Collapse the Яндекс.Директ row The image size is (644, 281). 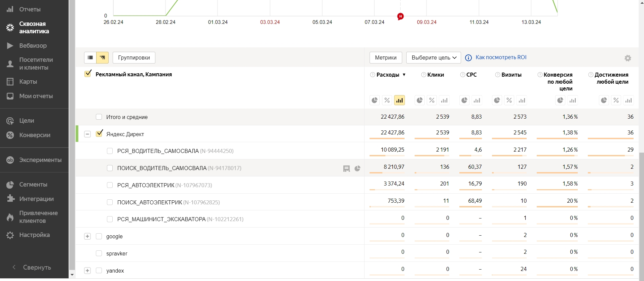[x=87, y=134]
